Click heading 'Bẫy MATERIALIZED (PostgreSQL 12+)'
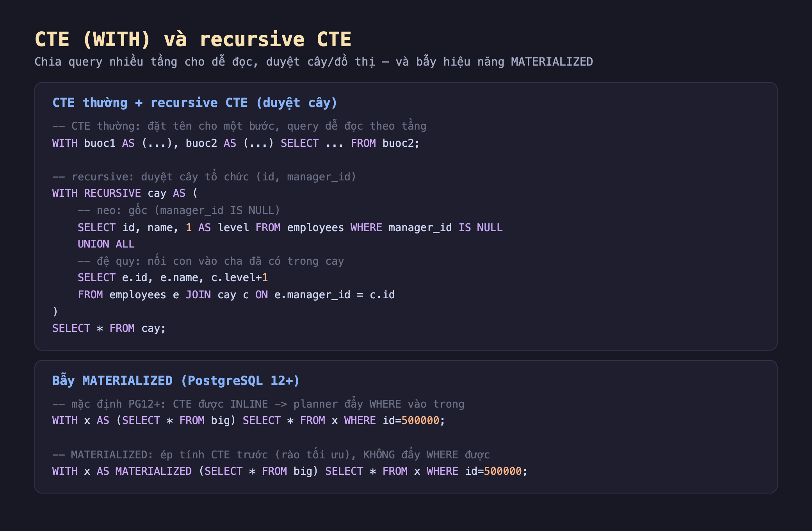This screenshot has width=812, height=531. pos(176,380)
